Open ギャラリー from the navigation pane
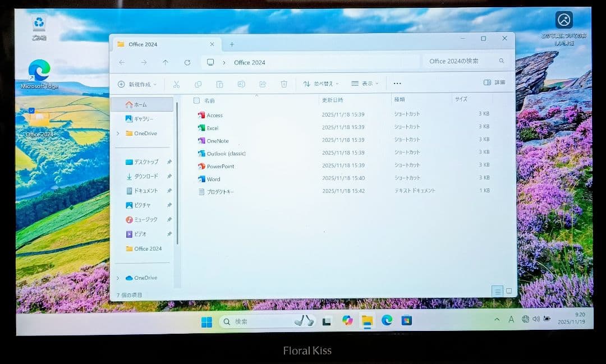The height and width of the screenshot is (364, 606). (142, 118)
